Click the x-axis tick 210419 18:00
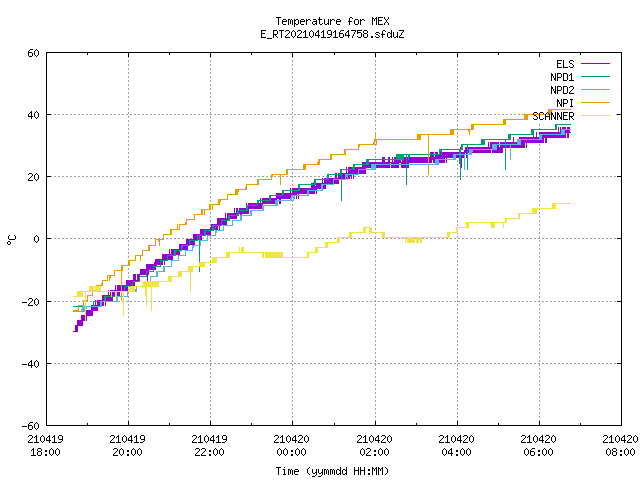The height and width of the screenshot is (480, 640). [x=45, y=446]
